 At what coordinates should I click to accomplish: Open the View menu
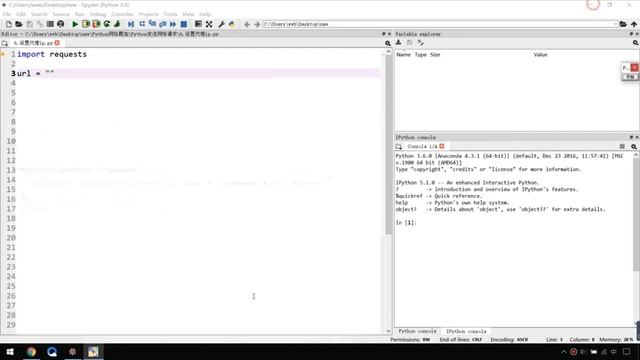click(188, 14)
